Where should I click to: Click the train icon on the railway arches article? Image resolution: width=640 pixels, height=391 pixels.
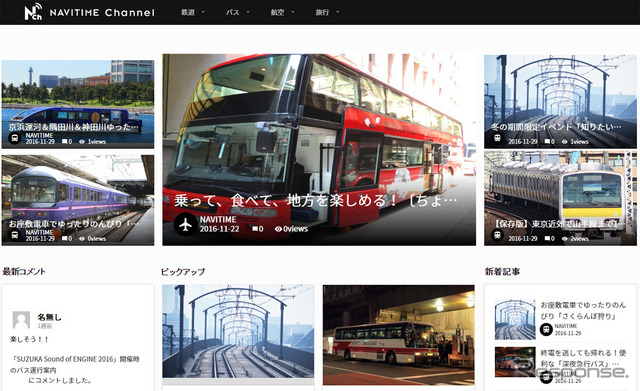point(497,138)
